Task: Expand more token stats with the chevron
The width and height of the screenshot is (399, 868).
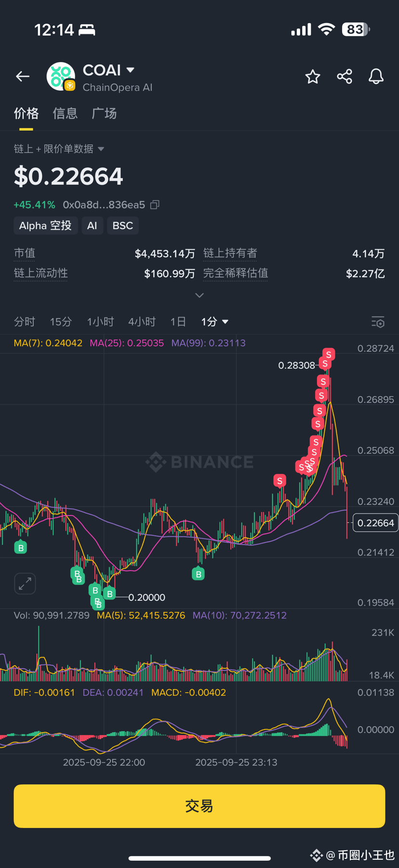Action: pyautogui.click(x=199, y=295)
